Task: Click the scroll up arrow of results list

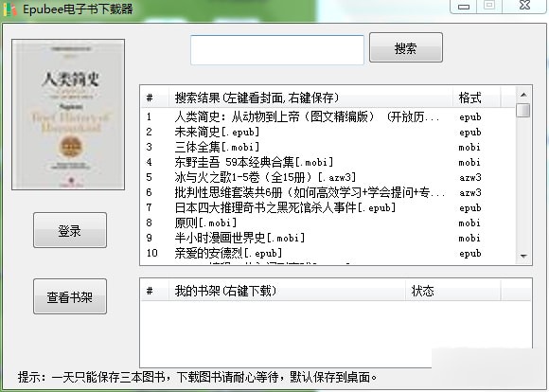Action: 523,95
